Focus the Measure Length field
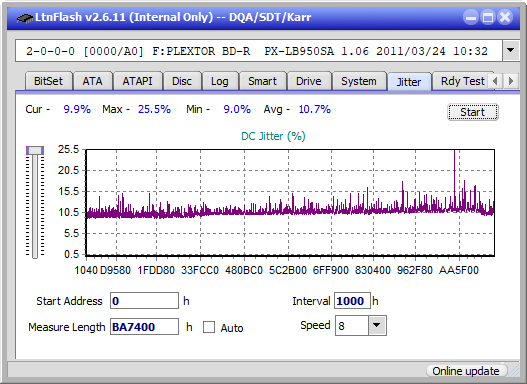This screenshot has height=384, width=527. pos(145,327)
